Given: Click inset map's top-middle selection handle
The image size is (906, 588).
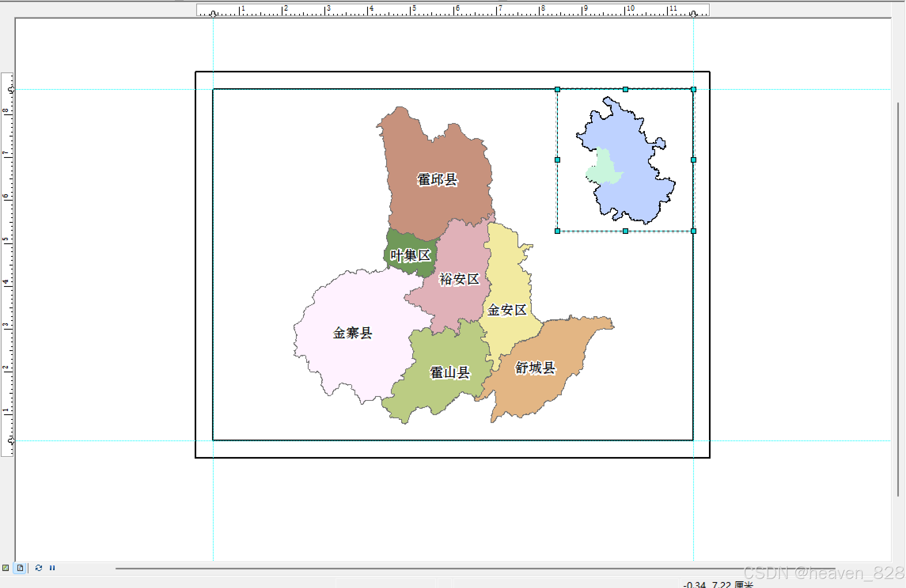Looking at the screenshot, I should pyautogui.click(x=625, y=89).
